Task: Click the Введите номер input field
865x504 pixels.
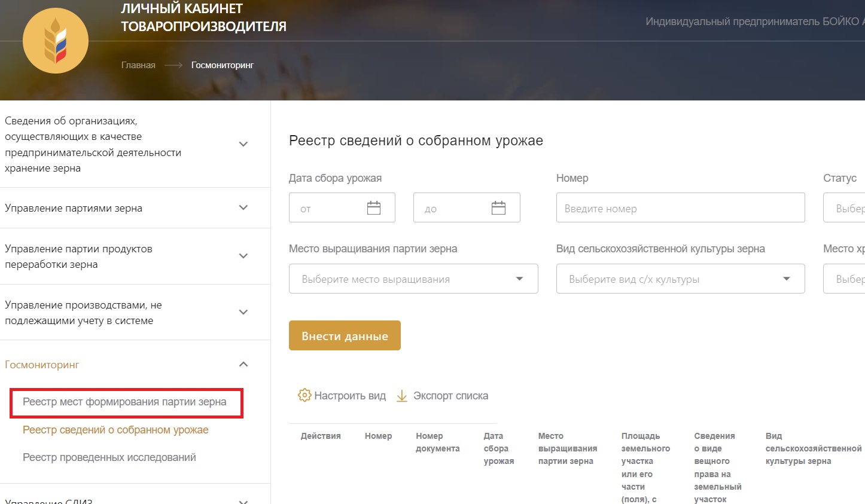Action: click(680, 208)
